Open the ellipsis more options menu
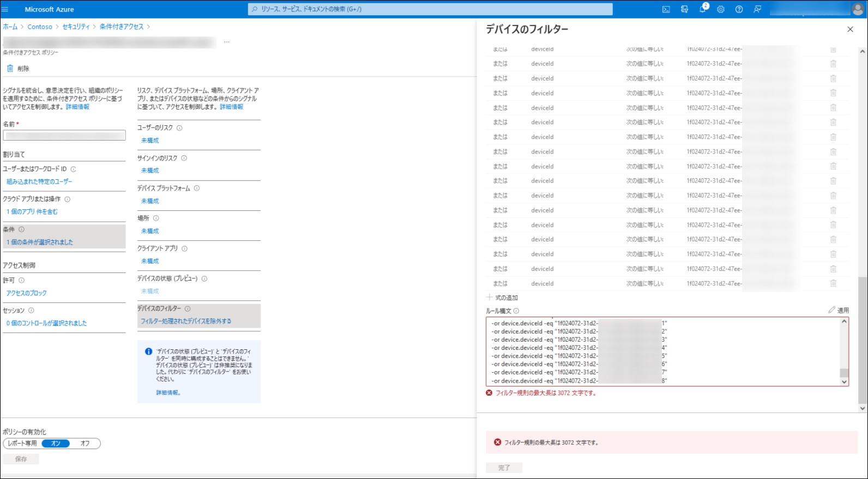This screenshot has height=479, width=868. 227,42
